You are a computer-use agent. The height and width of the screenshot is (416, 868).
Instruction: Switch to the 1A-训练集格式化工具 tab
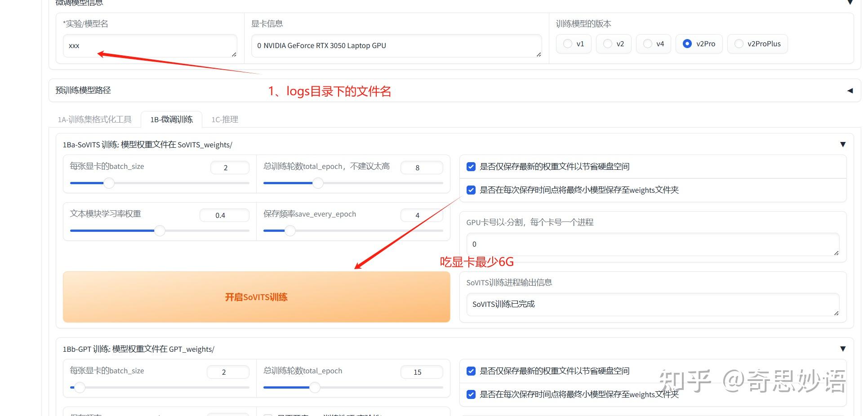(94, 119)
